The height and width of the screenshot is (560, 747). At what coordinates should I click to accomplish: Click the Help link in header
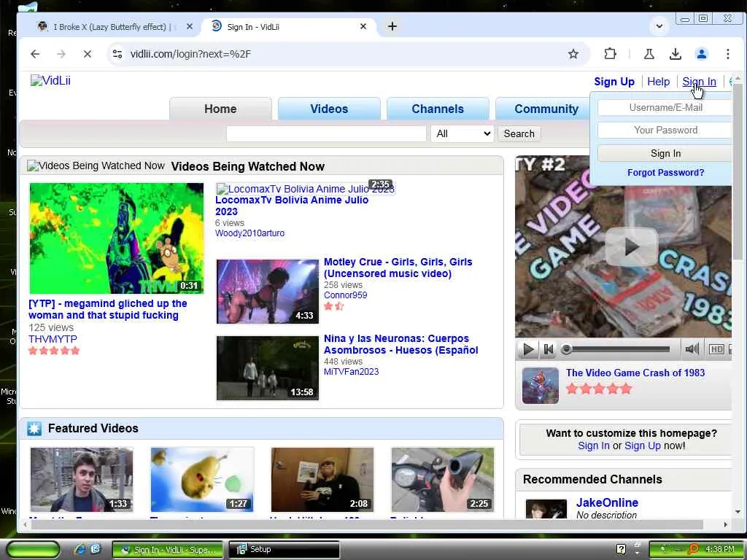pyautogui.click(x=659, y=82)
